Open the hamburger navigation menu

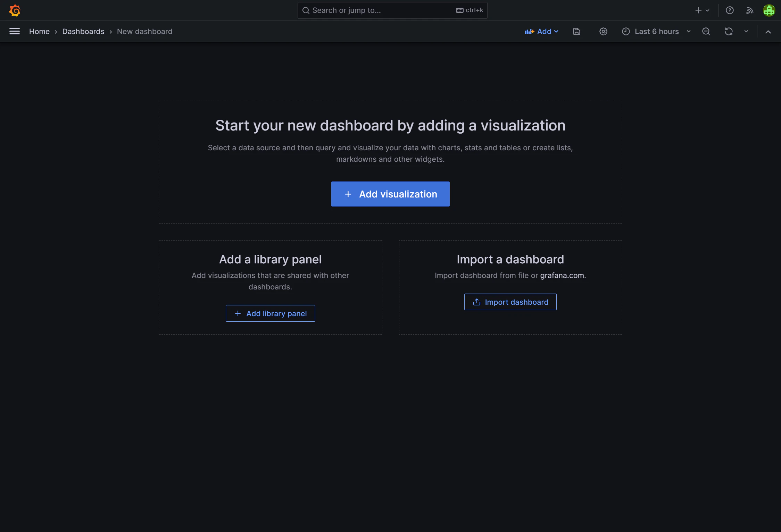tap(15, 32)
